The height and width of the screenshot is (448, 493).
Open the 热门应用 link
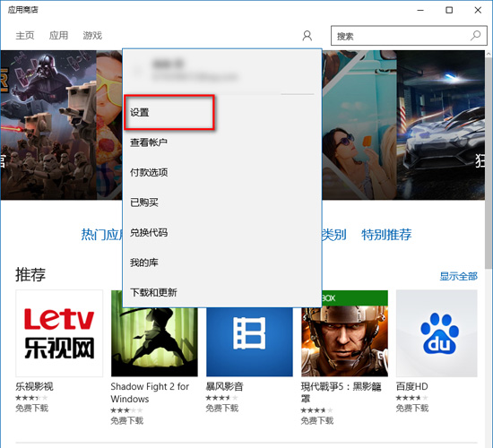pos(101,235)
